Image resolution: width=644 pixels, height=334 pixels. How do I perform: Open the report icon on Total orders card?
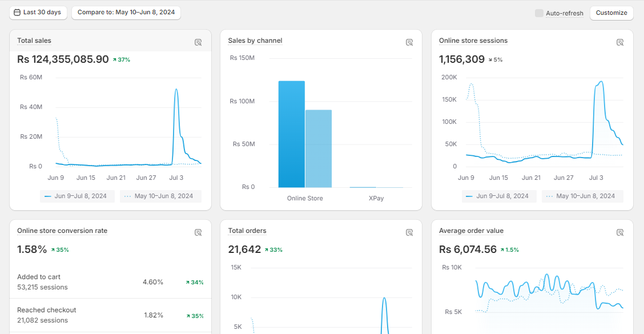pyautogui.click(x=409, y=232)
